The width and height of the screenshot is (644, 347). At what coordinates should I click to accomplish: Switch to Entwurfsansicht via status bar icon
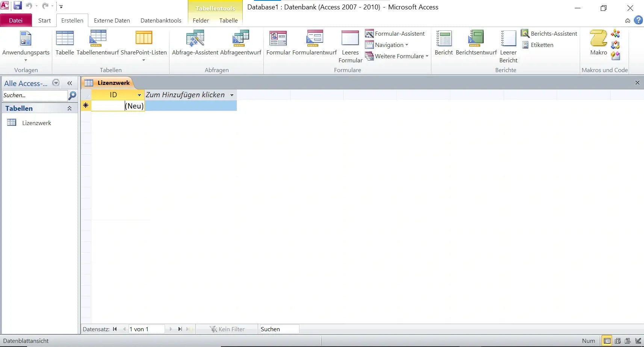point(638,341)
